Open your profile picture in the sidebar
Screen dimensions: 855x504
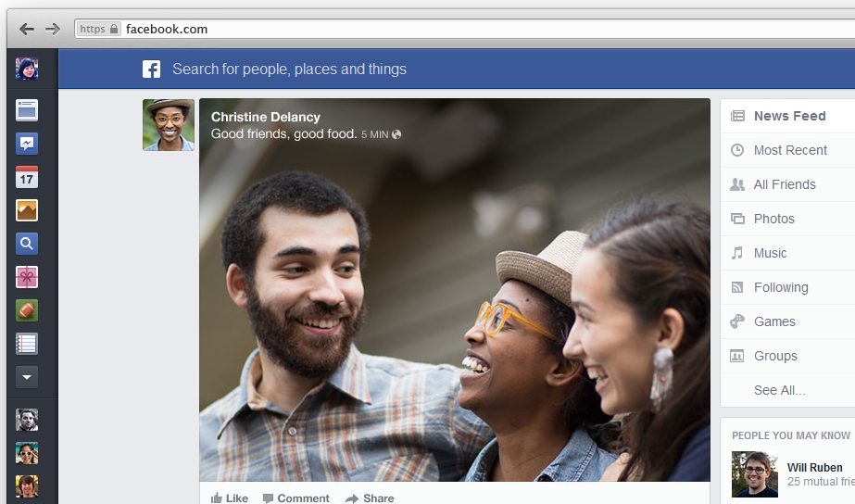27,69
